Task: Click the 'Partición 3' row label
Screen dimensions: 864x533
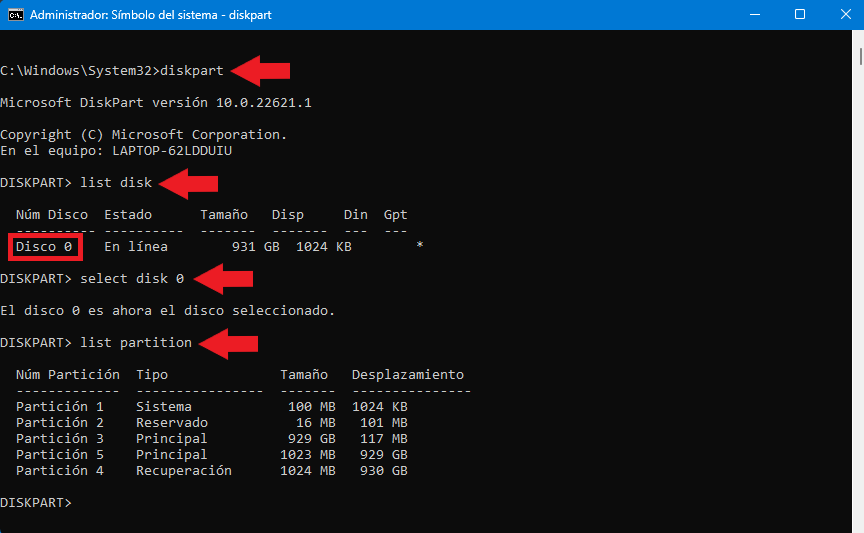Action: click(60, 438)
